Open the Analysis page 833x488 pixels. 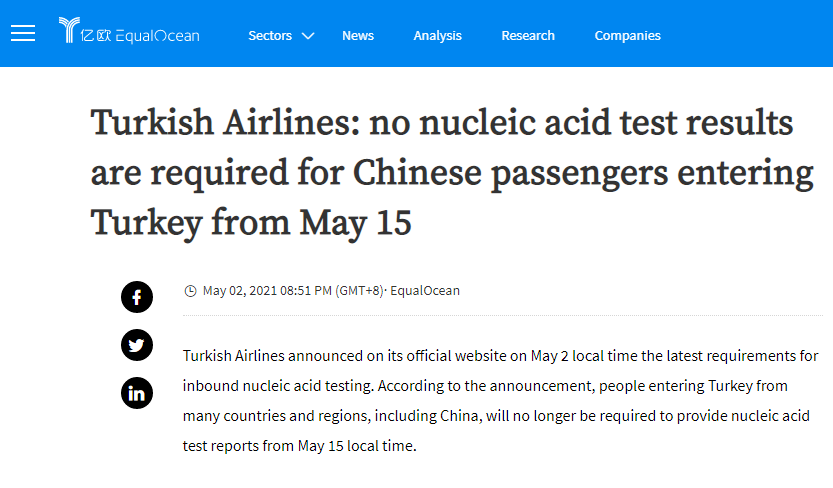(x=437, y=35)
